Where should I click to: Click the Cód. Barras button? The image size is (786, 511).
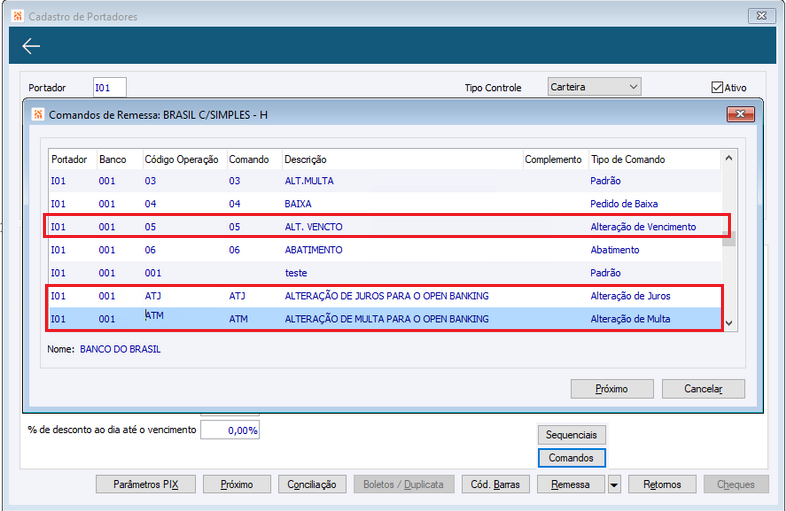pyautogui.click(x=495, y=484)
